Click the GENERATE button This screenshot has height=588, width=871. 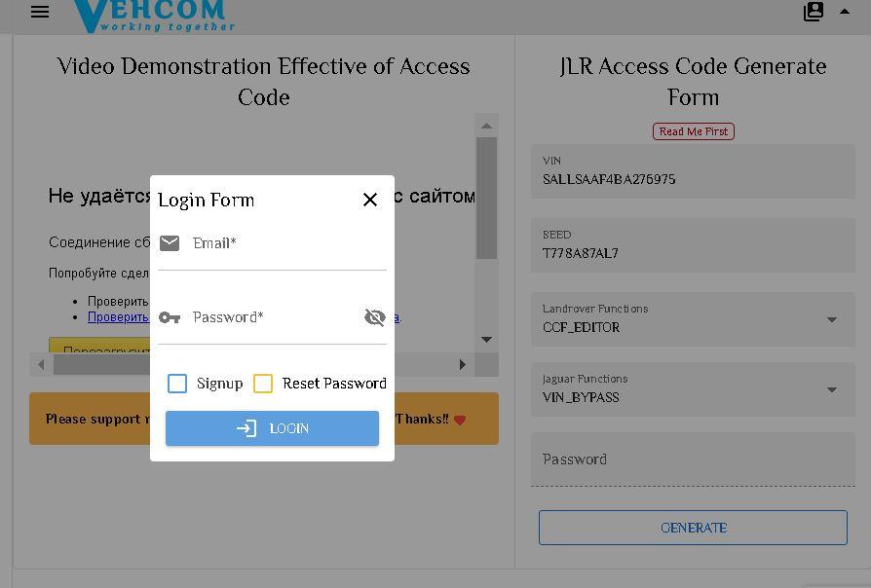point(693,528)
